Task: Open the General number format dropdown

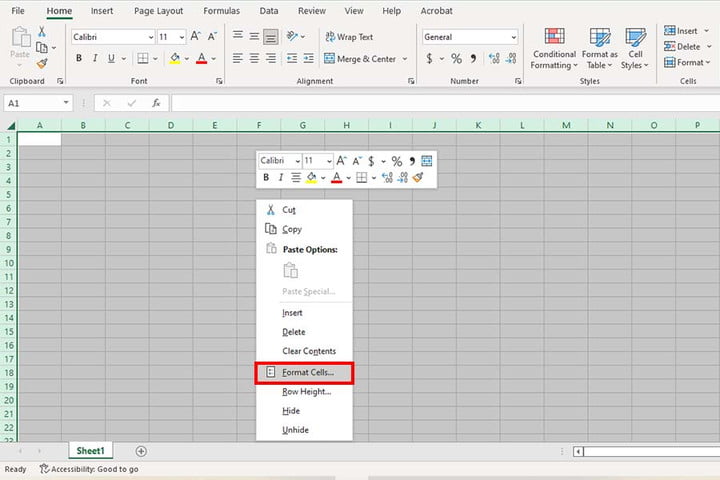Action: pyautogui.click(x=513, y=37)
